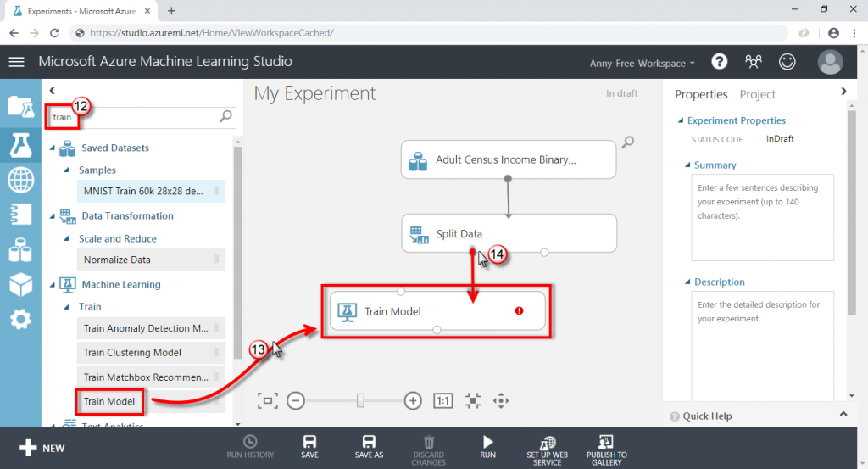This screenshot has height=469, width=868.
Task: Click the Description text area
Action: (x=762, y=346)
